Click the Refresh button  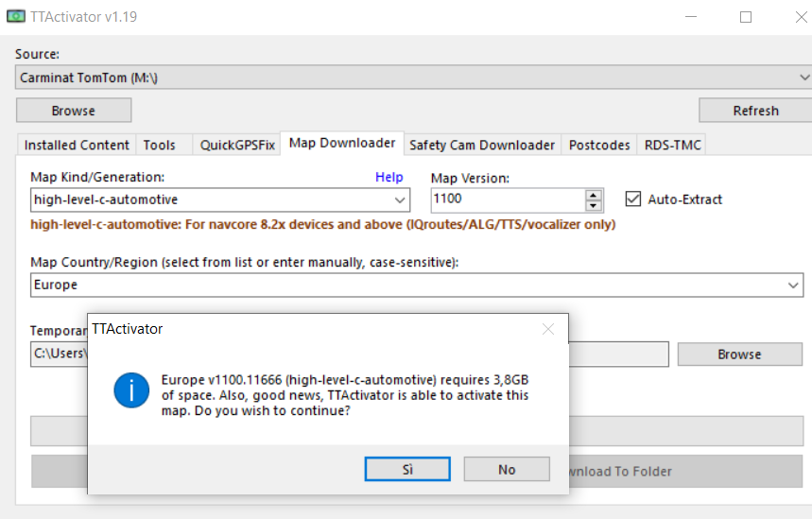pyautogui.click(x=755, y=111)
